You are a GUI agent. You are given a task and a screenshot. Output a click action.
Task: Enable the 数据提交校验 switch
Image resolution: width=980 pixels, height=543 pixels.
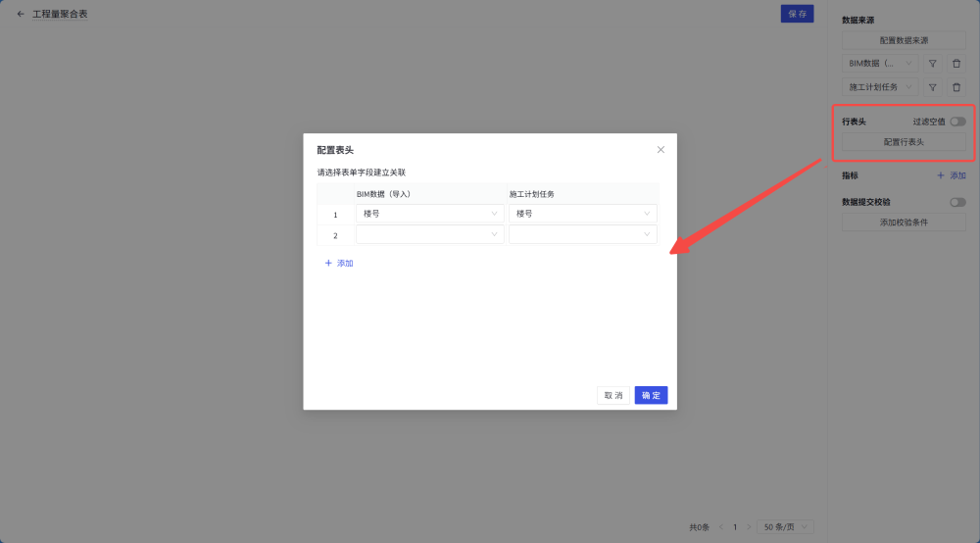coord(956,202)
